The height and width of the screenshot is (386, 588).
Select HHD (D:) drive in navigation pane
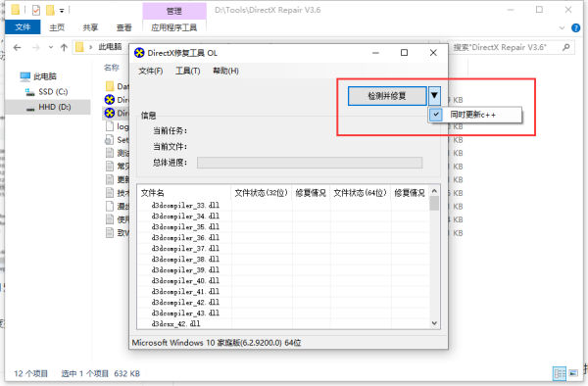tap(49, 107)
